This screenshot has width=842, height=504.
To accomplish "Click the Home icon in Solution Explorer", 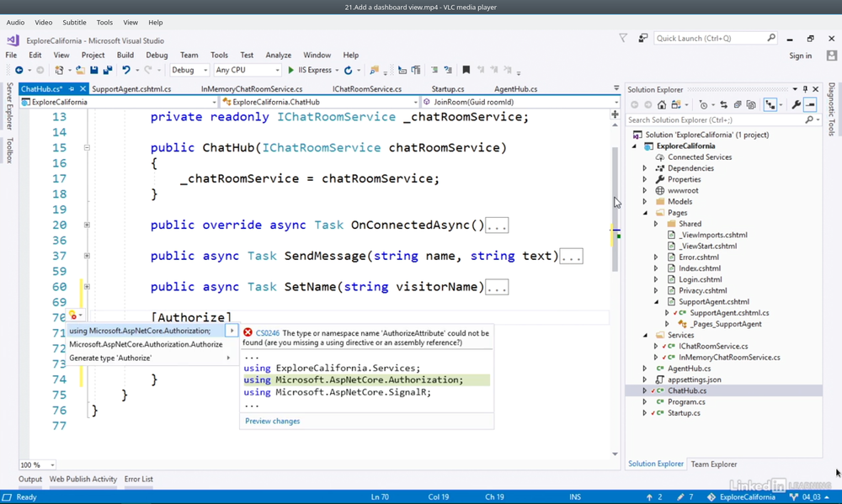I will 662,105.
